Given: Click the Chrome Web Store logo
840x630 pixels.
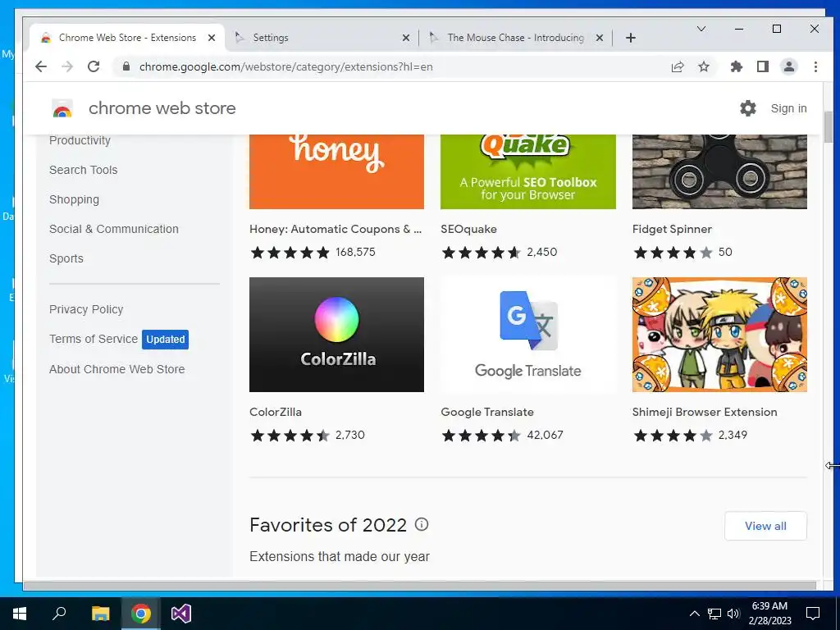Looking at the screenshot, I should (x=62, y=108).
